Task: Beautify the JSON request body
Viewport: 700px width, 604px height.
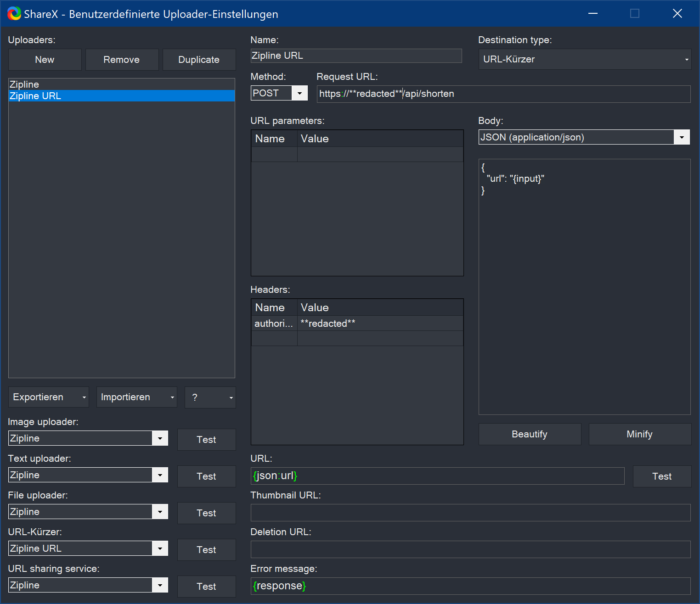Action: [529, 434]
